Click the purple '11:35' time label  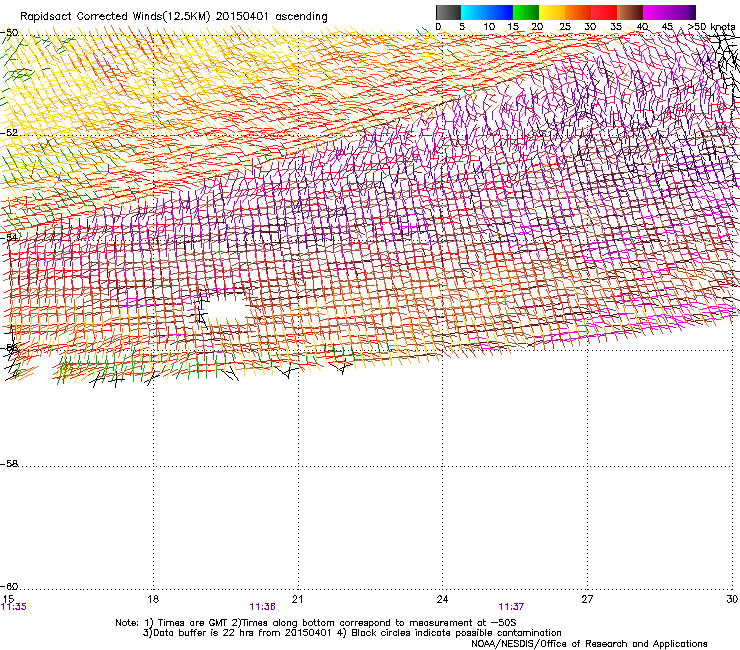(14, 607)
